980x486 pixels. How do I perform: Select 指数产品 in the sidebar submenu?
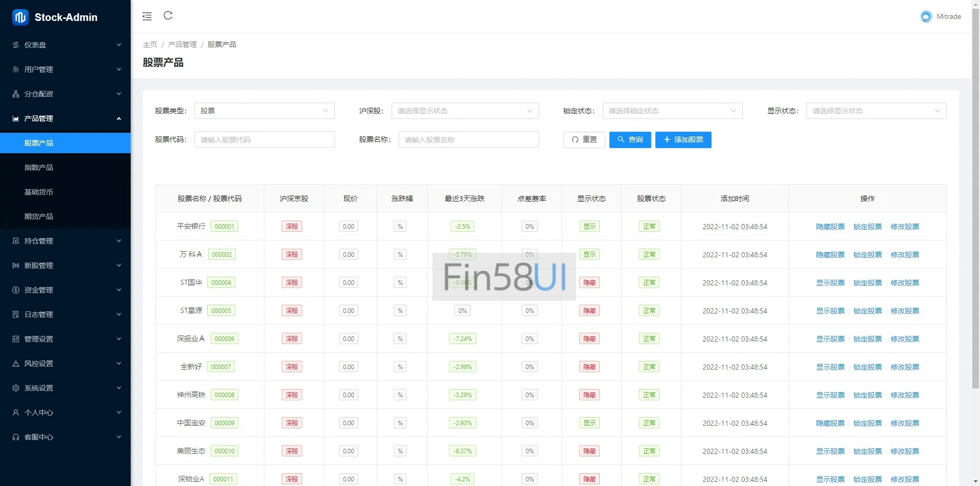[x=39, y=167]
